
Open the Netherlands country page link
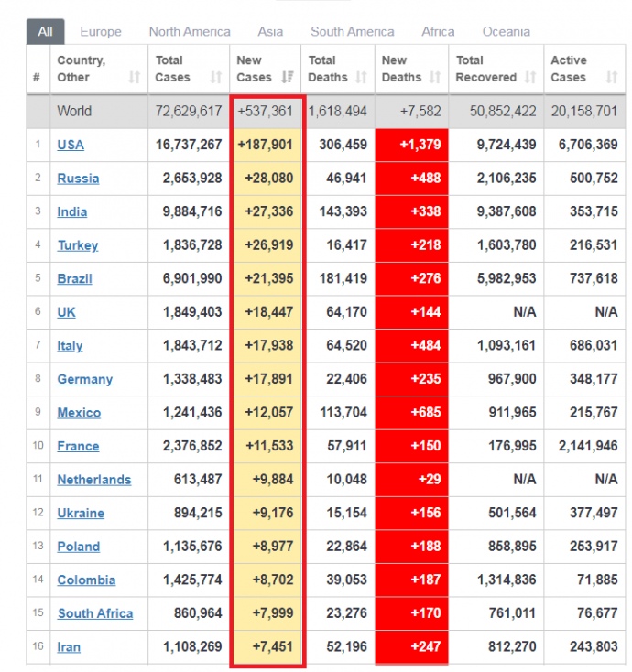[x=93, y=480]
